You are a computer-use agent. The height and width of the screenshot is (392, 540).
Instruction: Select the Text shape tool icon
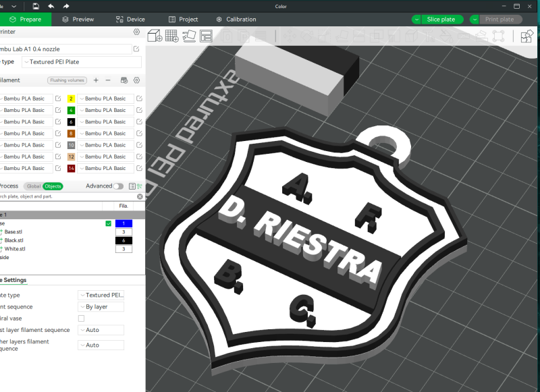coord(429,36)
